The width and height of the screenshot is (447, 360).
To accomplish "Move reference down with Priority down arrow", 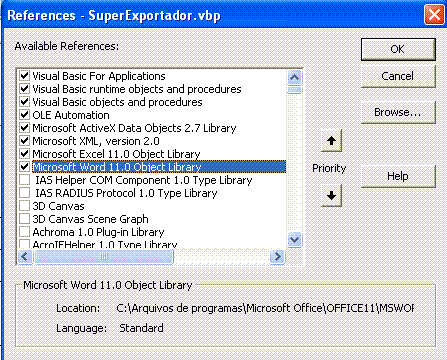I will [331, 195].
